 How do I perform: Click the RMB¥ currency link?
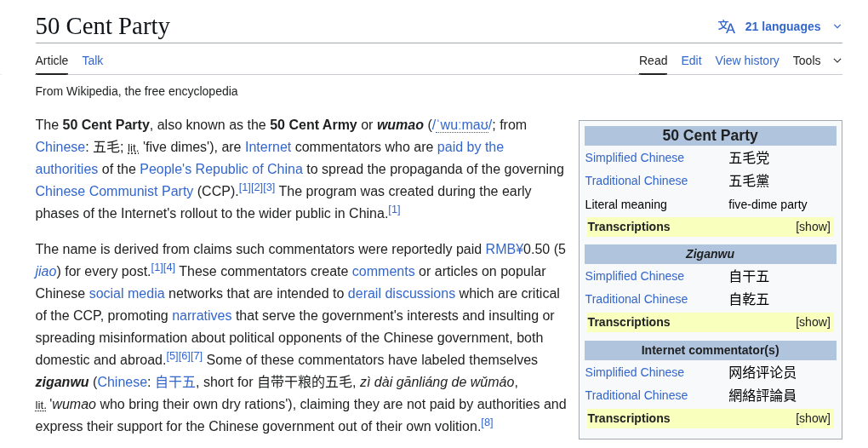[x=505, y=250]
